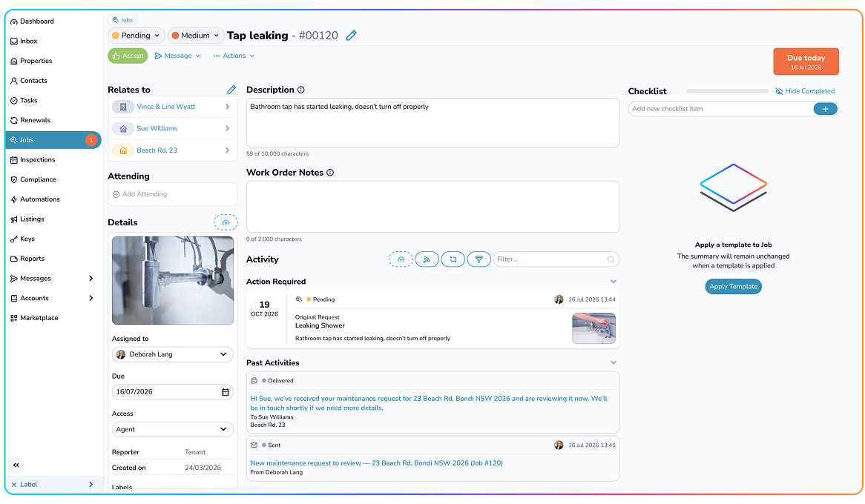Open the Access Agent dropdown
This screenshot has height=504, width=865.
[173, 430]
